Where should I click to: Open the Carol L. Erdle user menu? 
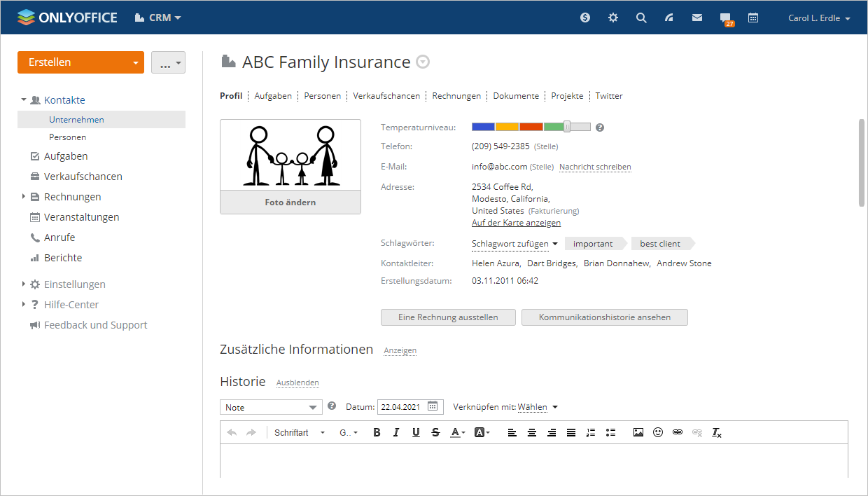coord(819,18)
